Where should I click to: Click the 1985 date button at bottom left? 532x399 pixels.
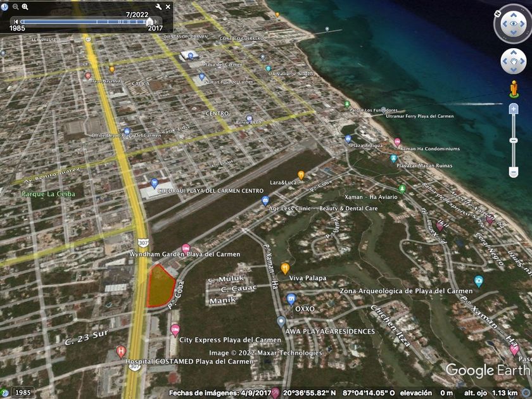[x=23, y=393]
